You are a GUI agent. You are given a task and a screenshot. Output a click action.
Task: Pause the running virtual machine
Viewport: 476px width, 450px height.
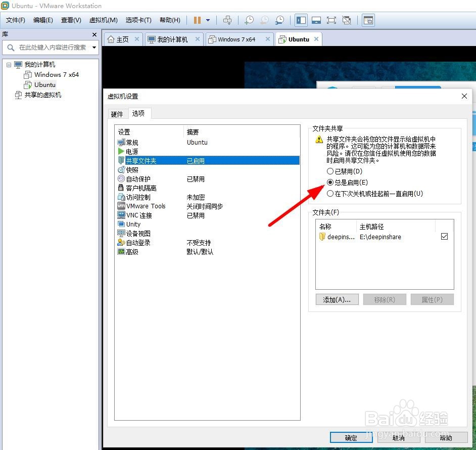point(196,20)
